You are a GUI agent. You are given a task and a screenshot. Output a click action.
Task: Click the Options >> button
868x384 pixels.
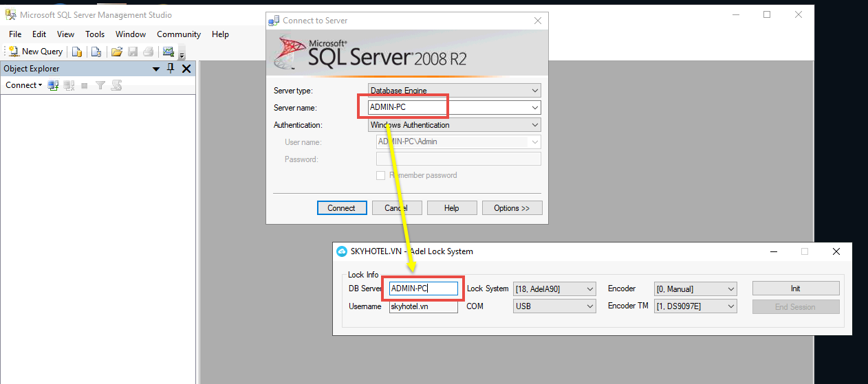512,208
